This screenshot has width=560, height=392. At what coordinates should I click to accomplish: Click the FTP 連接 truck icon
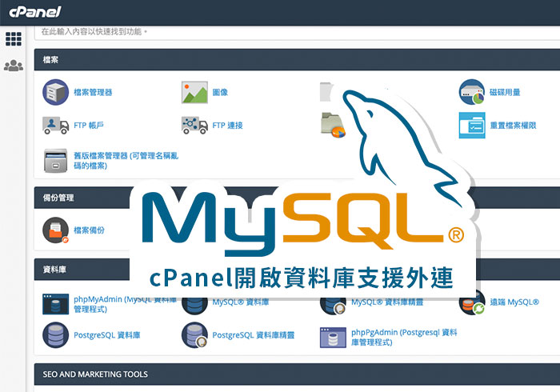[x=194, y=126]
